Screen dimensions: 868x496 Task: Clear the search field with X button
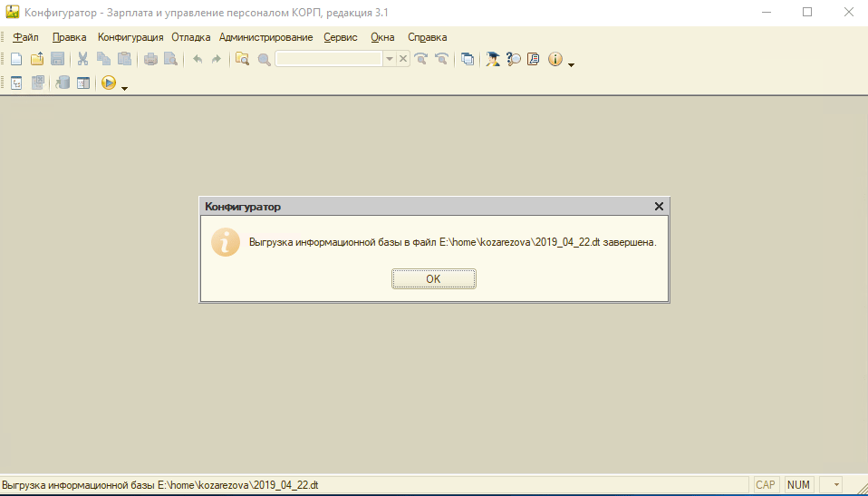(x=403, y=59)
